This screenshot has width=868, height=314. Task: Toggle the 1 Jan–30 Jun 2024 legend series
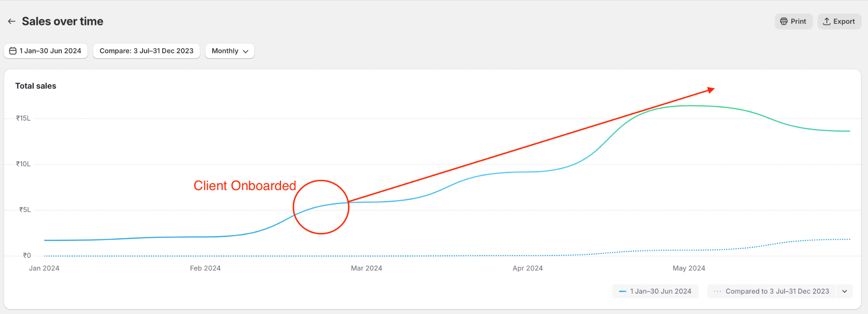pos(655,291)
